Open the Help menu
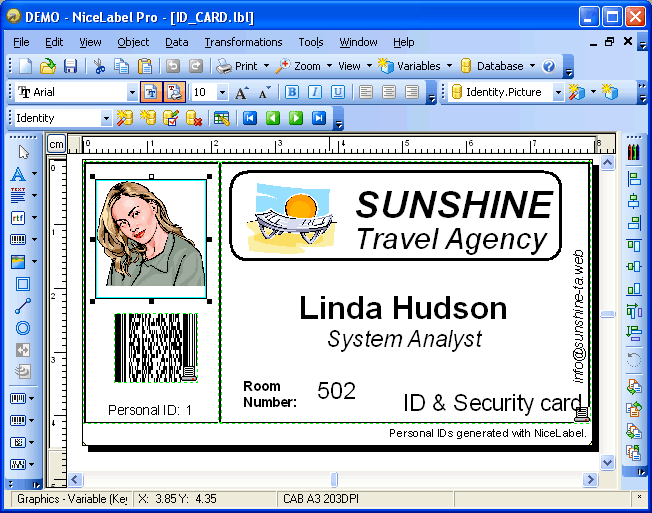 [x=403, y=42]
